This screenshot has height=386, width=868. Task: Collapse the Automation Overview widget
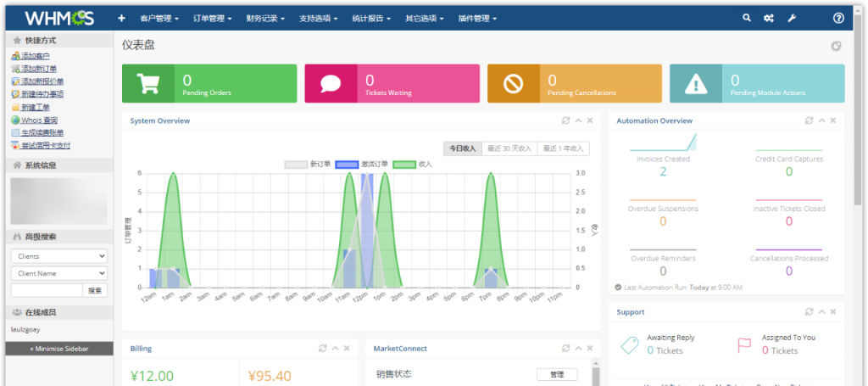click(821, 120)
